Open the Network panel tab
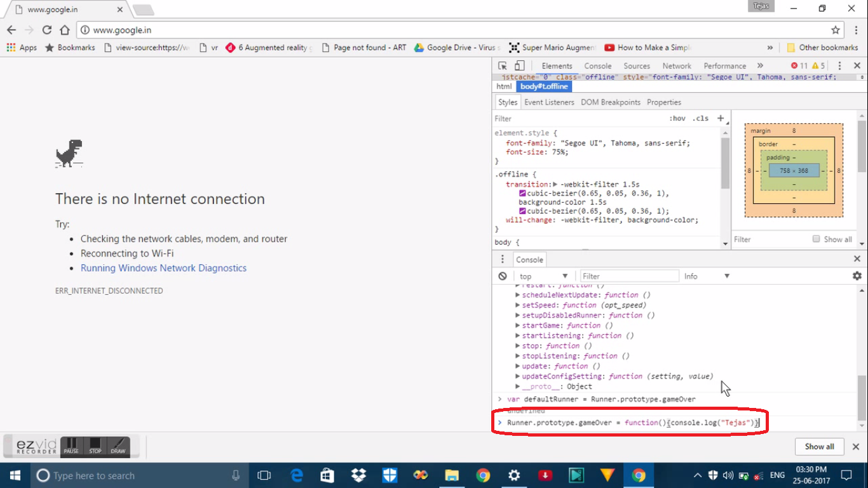Viewport: 868px width, 488px height. 677,66
